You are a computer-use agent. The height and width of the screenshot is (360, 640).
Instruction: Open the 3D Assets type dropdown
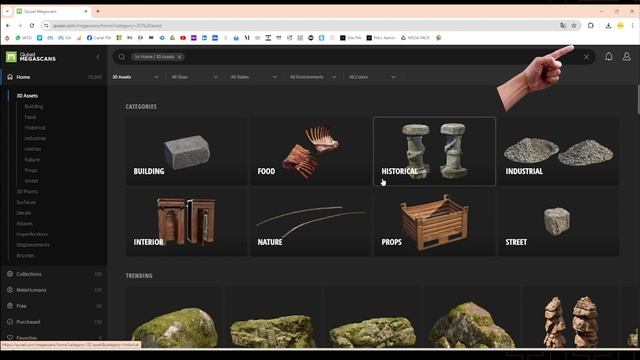coord(135,77)
